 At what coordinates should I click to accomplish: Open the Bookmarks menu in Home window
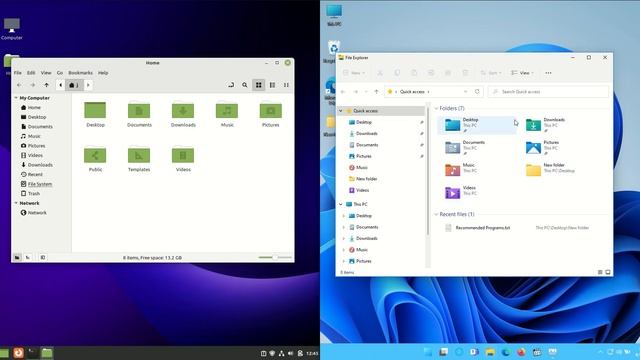pyautogui.click(x=80, y=73)
